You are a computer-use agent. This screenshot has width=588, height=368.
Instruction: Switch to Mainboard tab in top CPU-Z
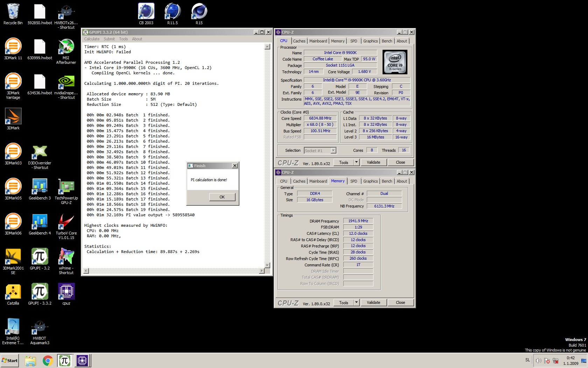318,41
